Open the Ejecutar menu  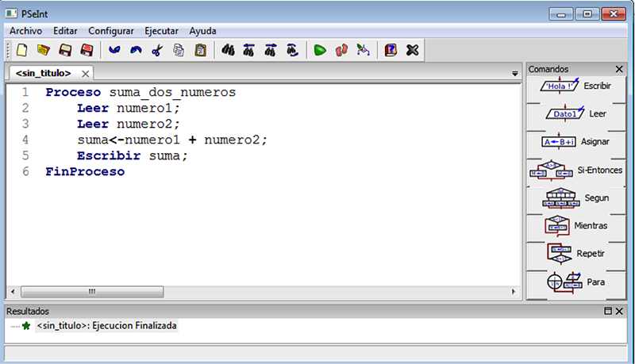click(161, 31)
